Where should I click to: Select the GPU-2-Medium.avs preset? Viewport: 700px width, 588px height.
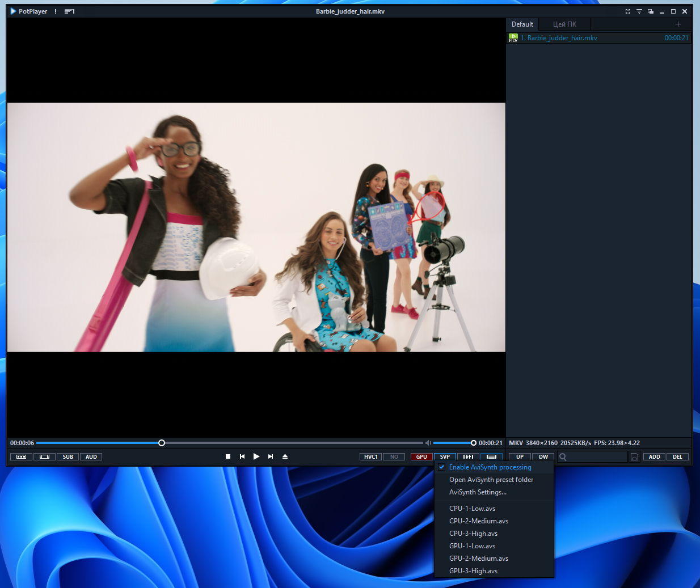tap(478, 559)
